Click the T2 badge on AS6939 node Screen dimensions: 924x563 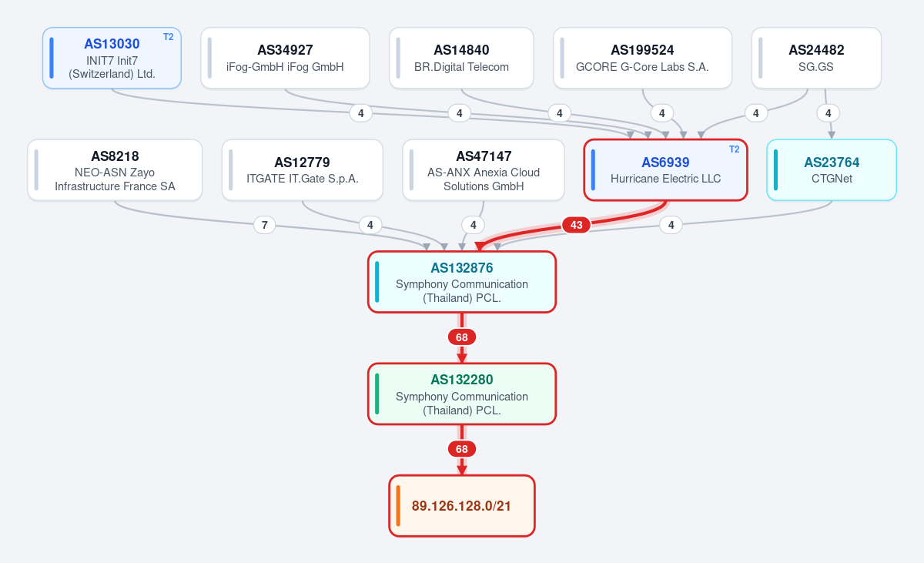(x=734, y=149)
